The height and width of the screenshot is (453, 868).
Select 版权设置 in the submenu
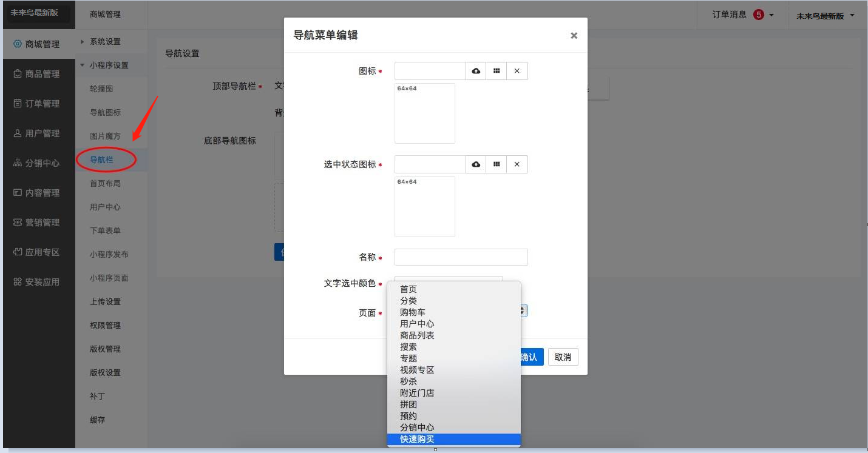[105, 373]
